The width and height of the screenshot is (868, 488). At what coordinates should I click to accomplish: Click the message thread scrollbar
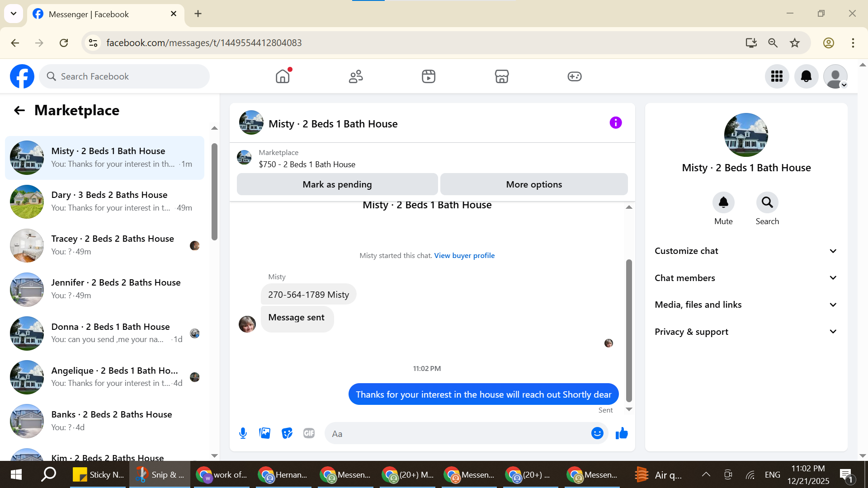tap(629, 330)
